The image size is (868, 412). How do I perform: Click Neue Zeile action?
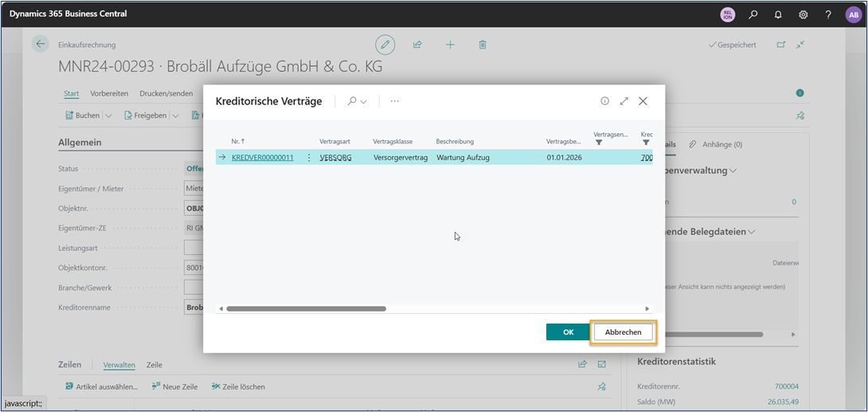[x=175, y=386]
